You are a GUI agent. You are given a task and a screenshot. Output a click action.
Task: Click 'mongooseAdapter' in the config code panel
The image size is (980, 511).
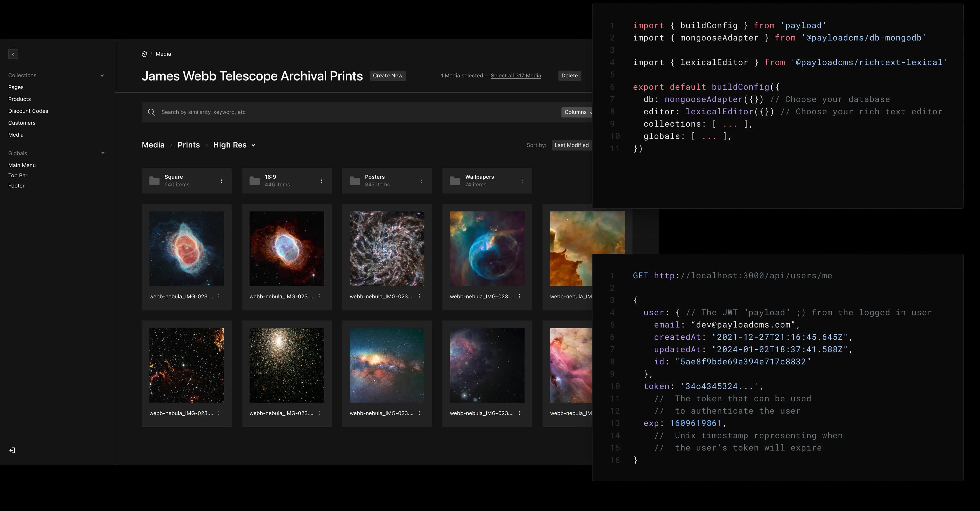click(x=703, y=99)
